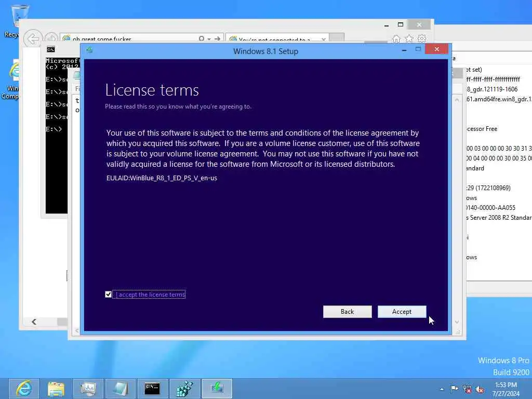The image size is (532, 399).
Task: Switch to Command Prompt on the taskbar
Action: (x=152, y=389)
